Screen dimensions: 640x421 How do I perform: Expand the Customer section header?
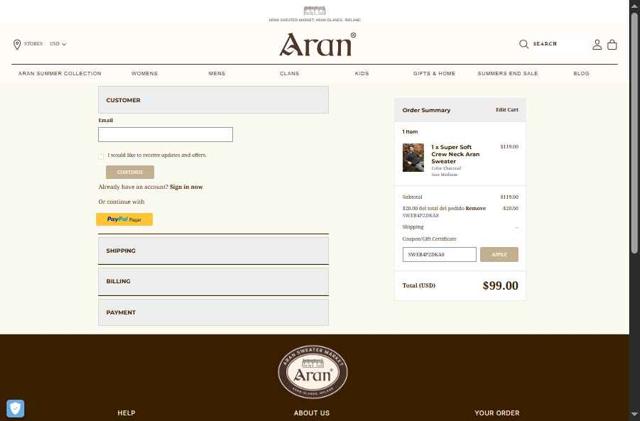pyautogui.click(x=213, y=100)
